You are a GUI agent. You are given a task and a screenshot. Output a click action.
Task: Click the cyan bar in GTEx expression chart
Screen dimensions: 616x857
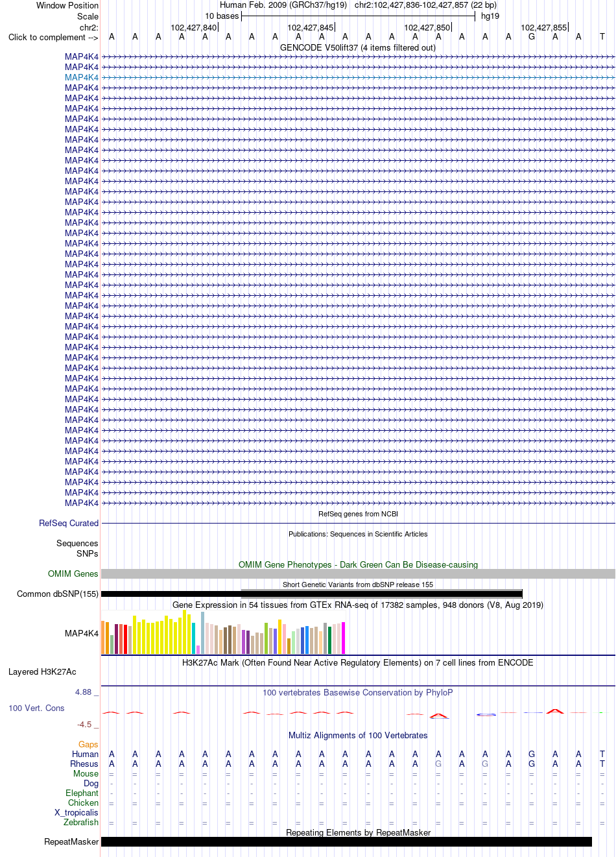pos(193,638)
